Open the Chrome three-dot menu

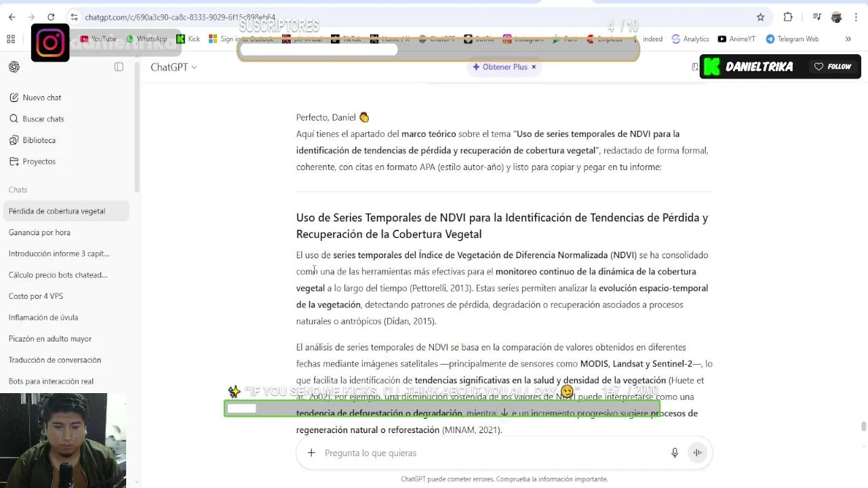click(x=856, y=17)
